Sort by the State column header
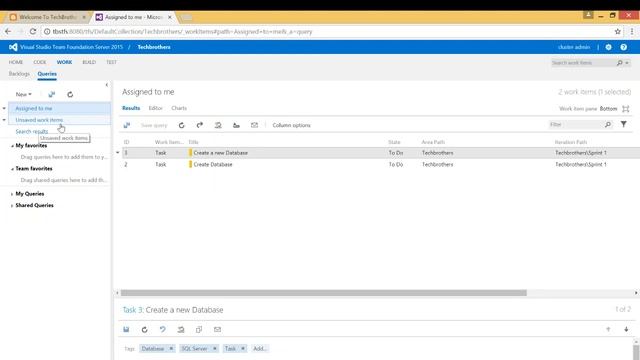The height and width of the screenshot is (360, 640). coord(394,142)
